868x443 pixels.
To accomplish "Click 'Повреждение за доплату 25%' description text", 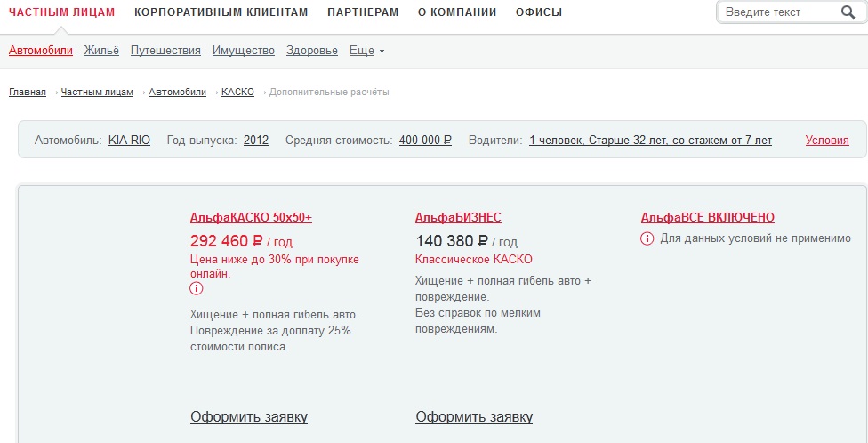I will click(270, 331).
